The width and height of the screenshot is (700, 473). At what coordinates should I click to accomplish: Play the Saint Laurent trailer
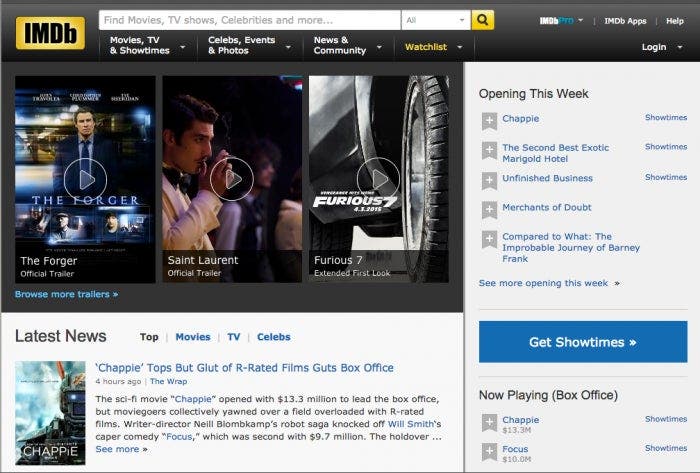pos(232,179)
